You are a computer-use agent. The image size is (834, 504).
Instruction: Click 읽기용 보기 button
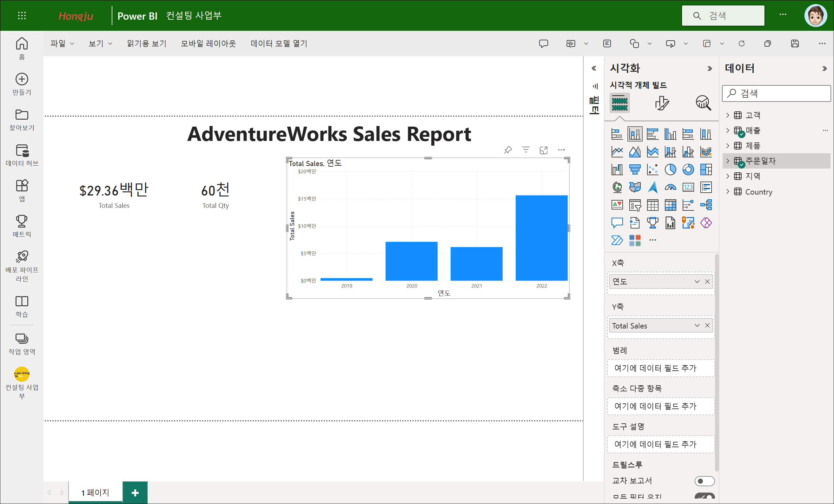(147, 43)
